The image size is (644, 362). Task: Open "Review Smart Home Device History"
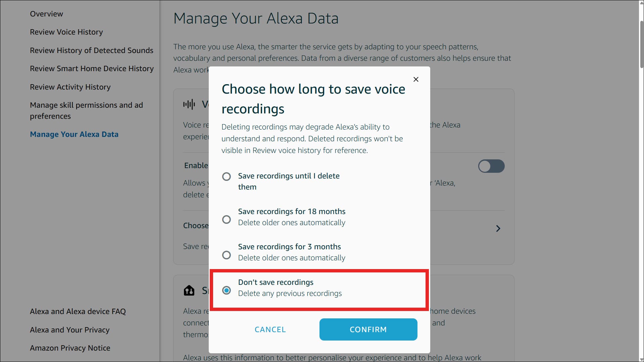(92, 68)
